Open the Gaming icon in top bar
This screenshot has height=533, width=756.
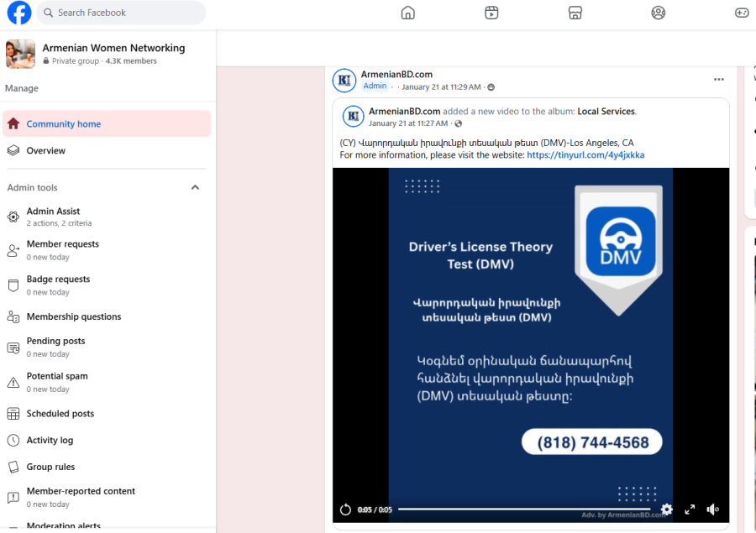pyautogui.click(x=742, y=13)
